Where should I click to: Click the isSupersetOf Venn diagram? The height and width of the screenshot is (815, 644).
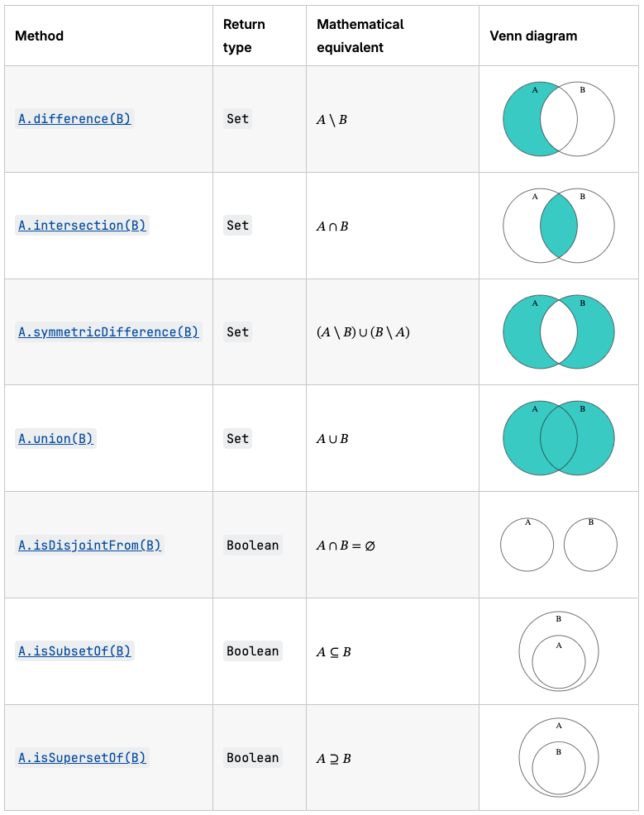click(x=558, y=758)
